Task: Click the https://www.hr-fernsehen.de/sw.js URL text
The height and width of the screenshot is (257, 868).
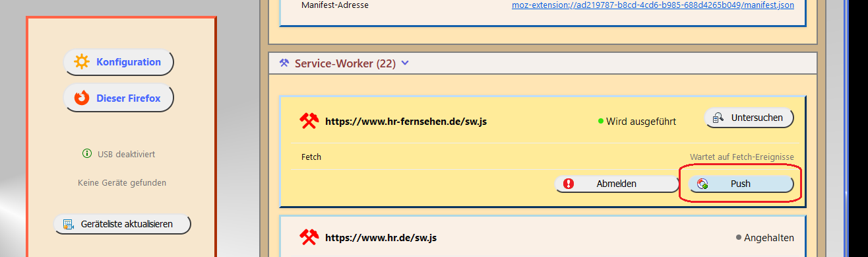Action: pos(406,122)
